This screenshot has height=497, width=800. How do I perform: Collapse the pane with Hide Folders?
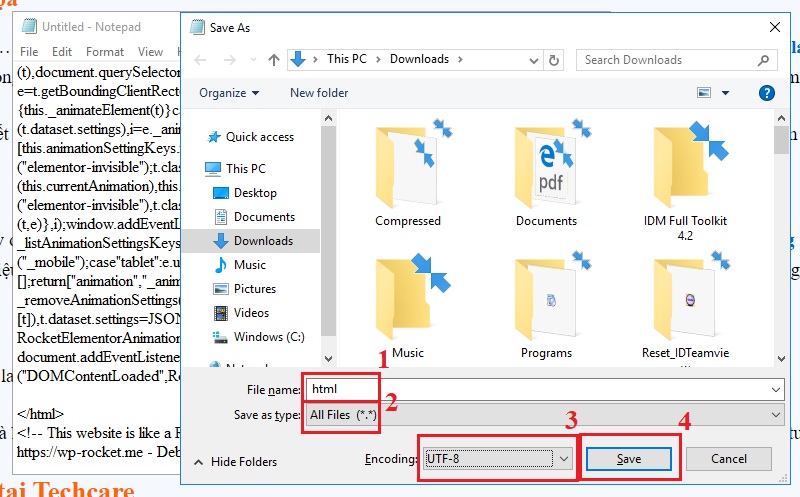pyautogui.click(x=236, y=462)
